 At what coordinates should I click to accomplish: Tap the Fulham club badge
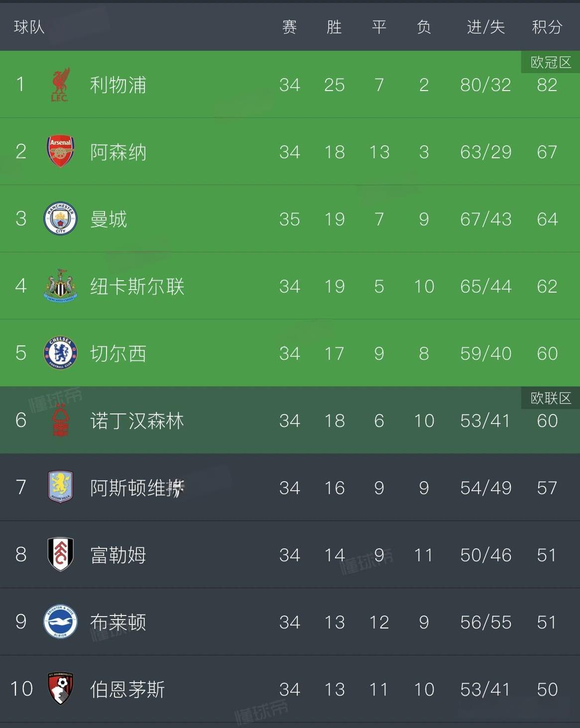coord(60,554)
